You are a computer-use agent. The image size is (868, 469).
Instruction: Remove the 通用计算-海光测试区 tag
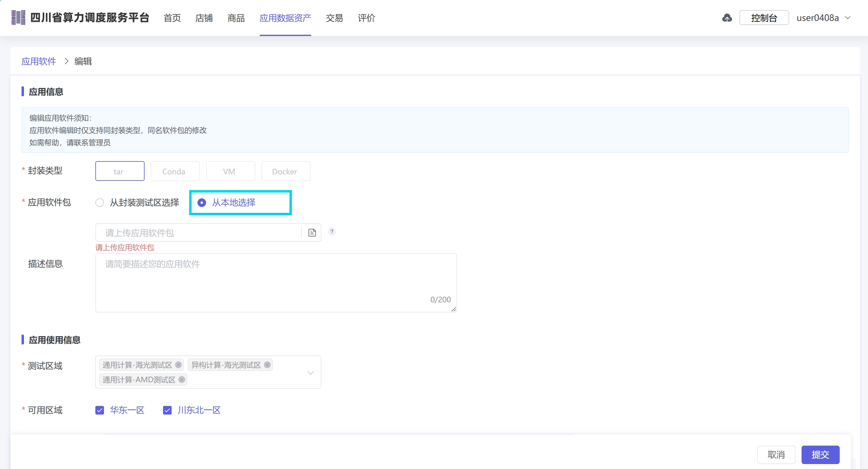point(179,365)
